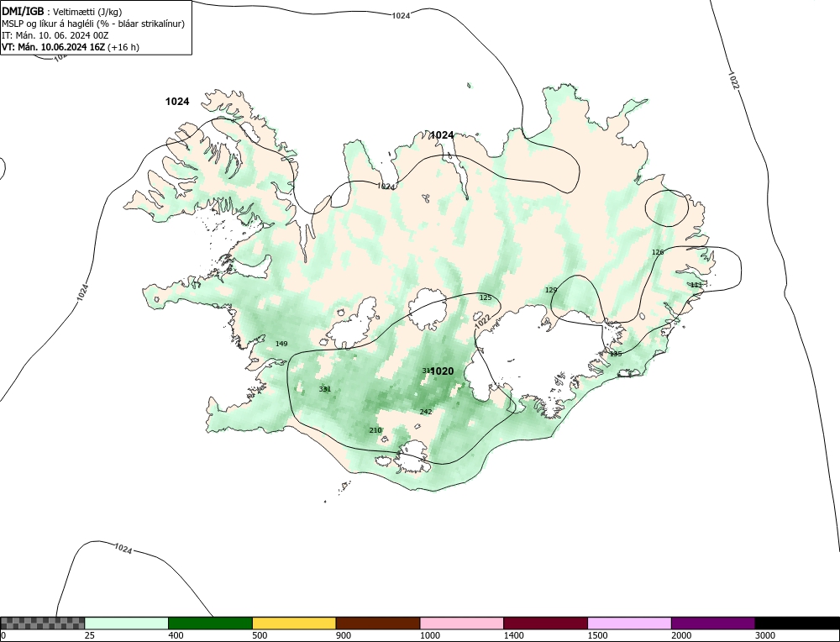The height and width of the screenshot is (642, 840).
Task: Click the CAPE value 135
Action: coord(616,354)
